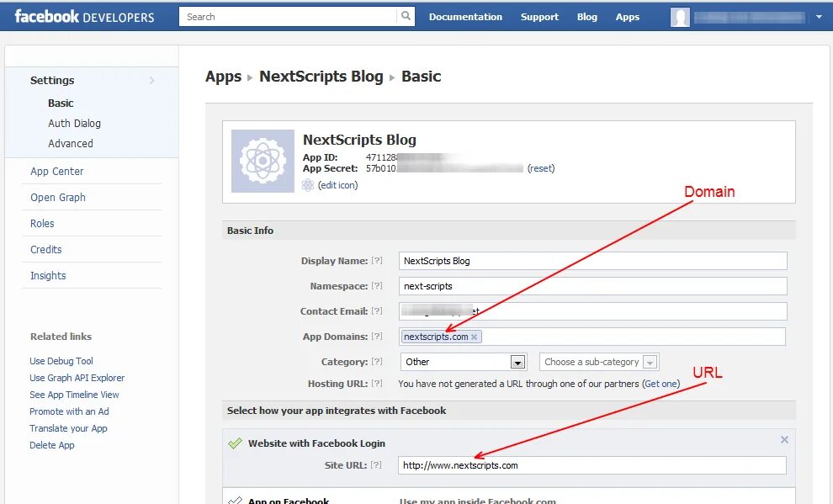Click the Namespace help [?] marker
This screenshot has width=833, height=504.
pos(377,286)
